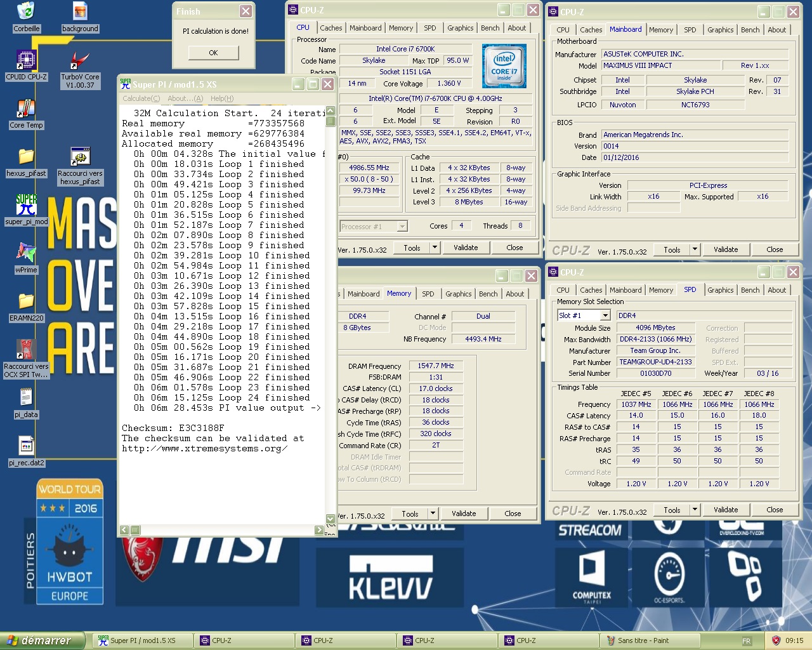Click the Intel Core i7 logo in CPU-Z

point(504,65)
